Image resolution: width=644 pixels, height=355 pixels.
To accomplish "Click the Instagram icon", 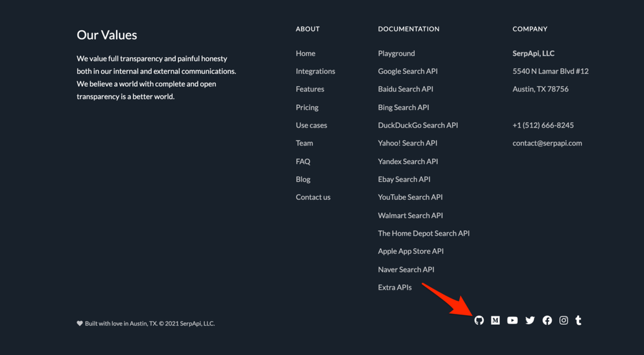I will pos(563,320).
